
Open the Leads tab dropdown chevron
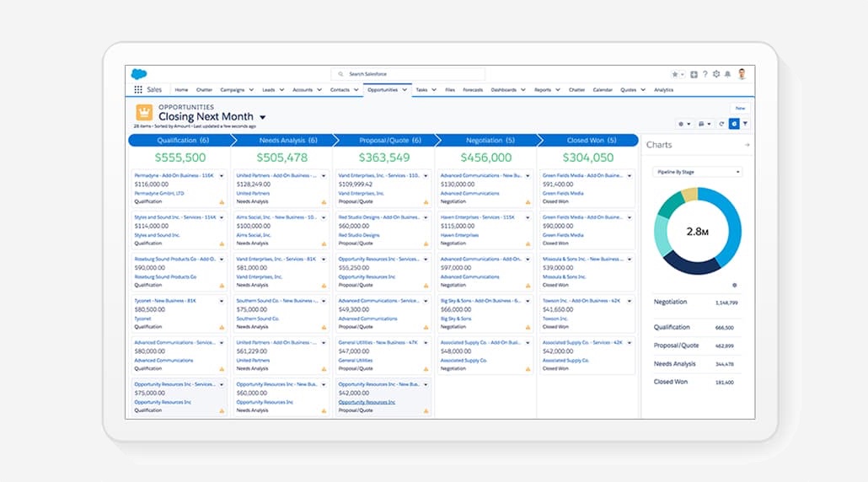(281, 89)
